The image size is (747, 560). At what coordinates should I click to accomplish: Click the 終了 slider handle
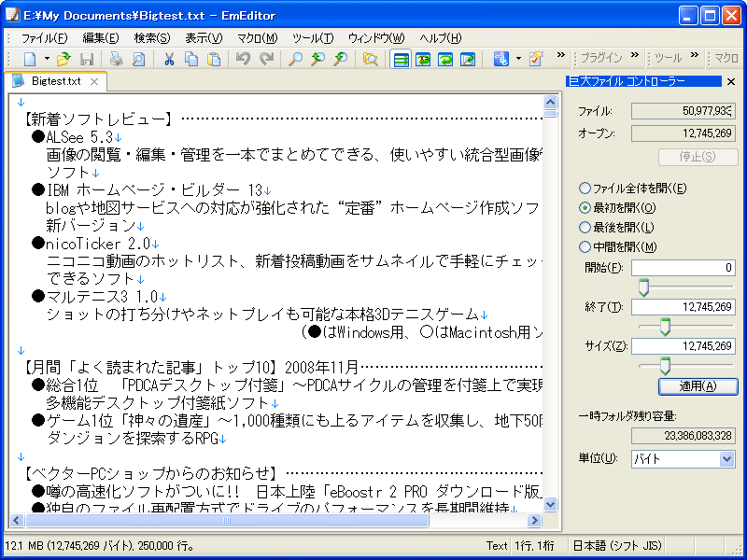pyautogui.click(x=665, y=328)
